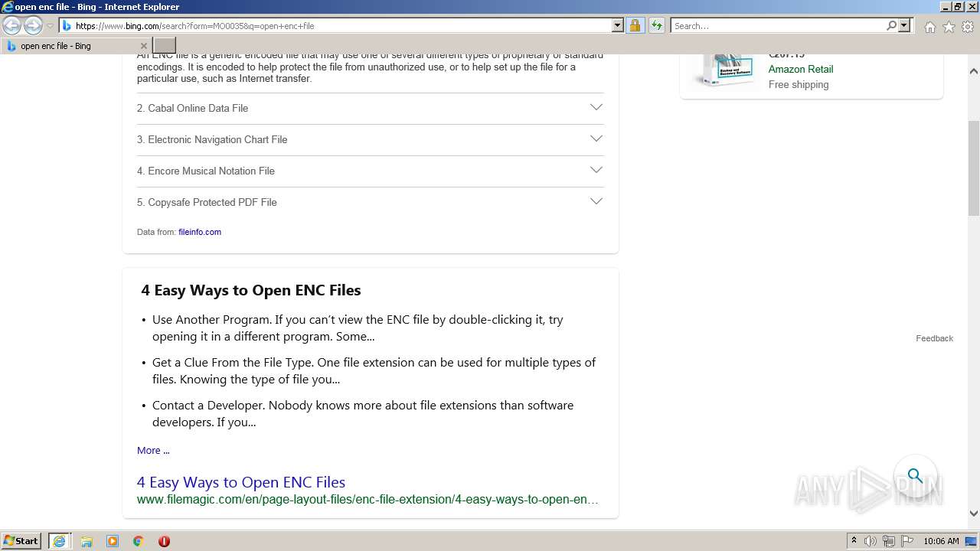Click Internet Explorer taskbar icon
This screenshot has width=980, height=551.
click(x=59, y=541)
